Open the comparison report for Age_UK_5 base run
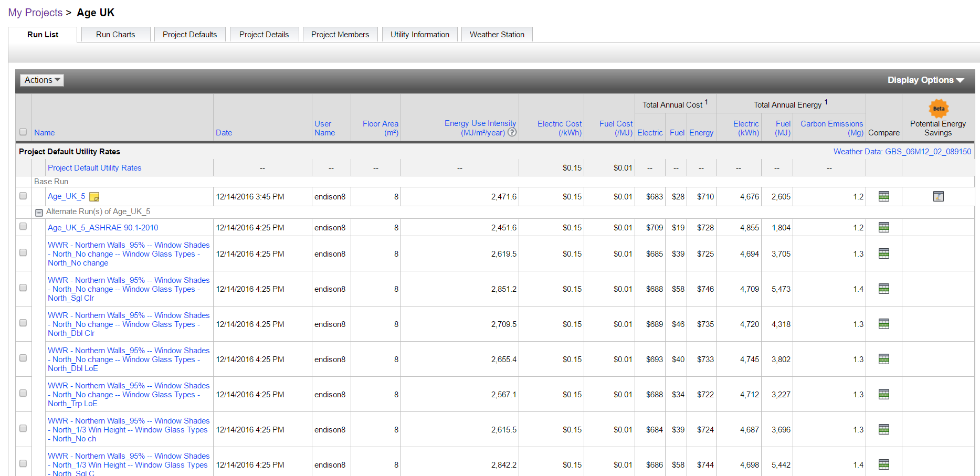Viewport: 980px width, 476px height. pos(884,196)
